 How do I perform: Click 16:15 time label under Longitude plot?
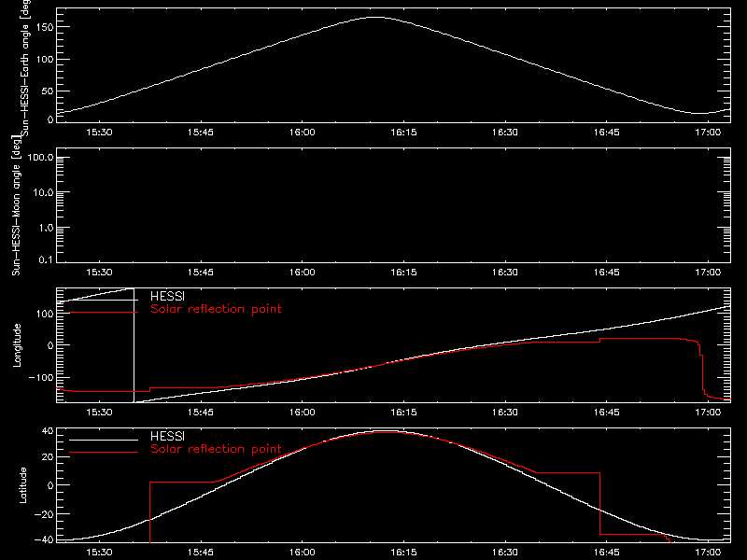coord(403,413)
